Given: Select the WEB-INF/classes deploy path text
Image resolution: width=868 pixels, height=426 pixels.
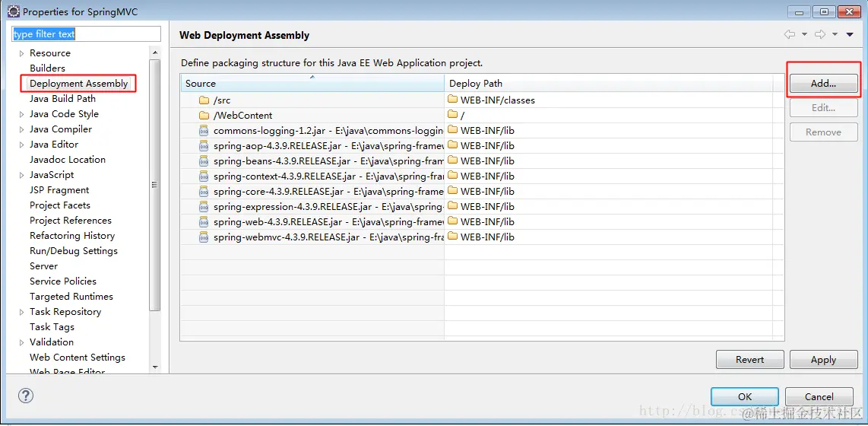Looking at the screenshot, I should click(498, 100).
